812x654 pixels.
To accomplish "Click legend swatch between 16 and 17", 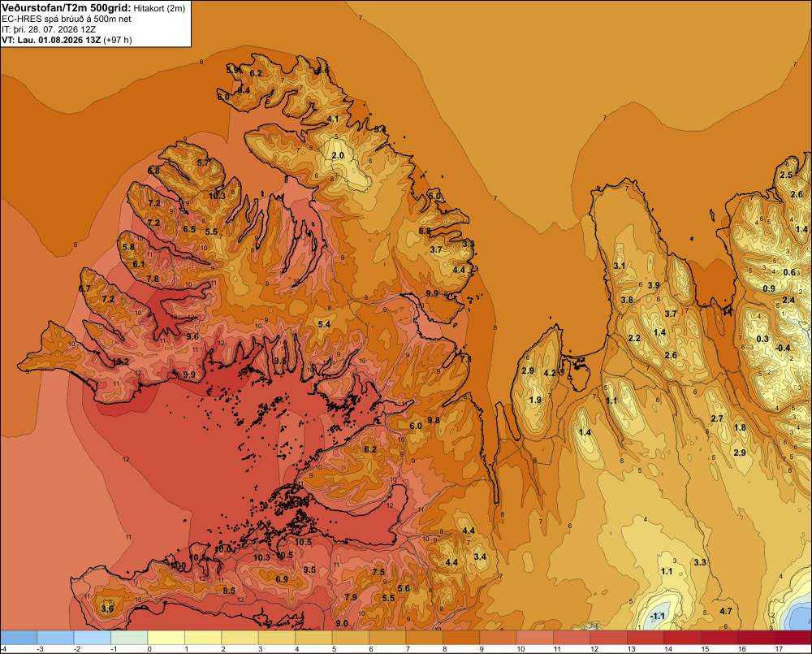I will pyautogui.click(x=757, y=638).
